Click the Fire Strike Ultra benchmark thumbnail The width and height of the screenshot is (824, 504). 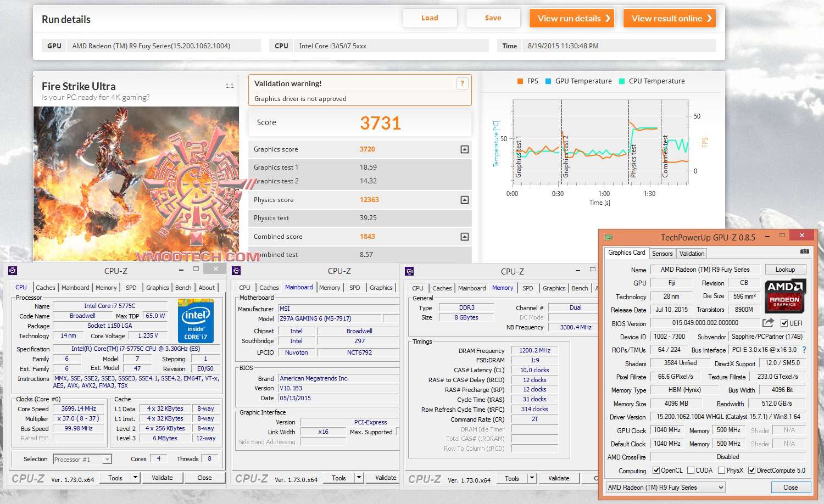(x=136, y=183)
